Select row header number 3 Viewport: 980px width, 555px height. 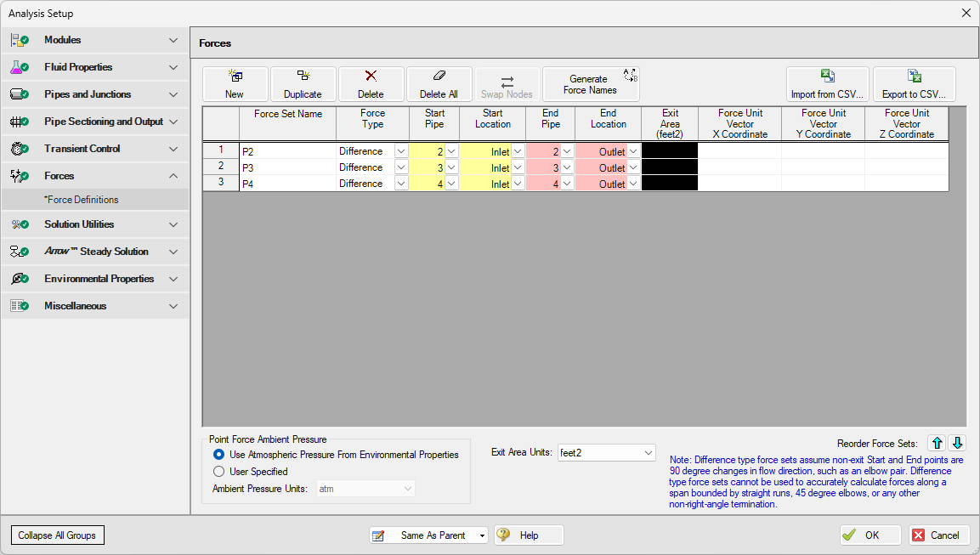tap(221, 183)
